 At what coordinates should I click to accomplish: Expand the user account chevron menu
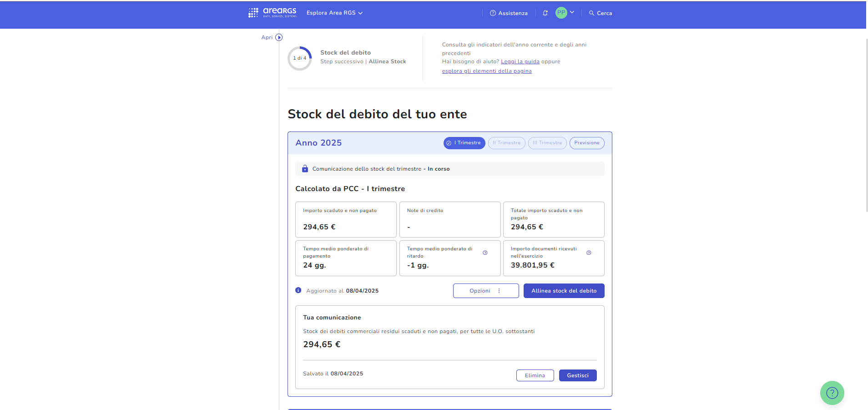tap(572, 12)
